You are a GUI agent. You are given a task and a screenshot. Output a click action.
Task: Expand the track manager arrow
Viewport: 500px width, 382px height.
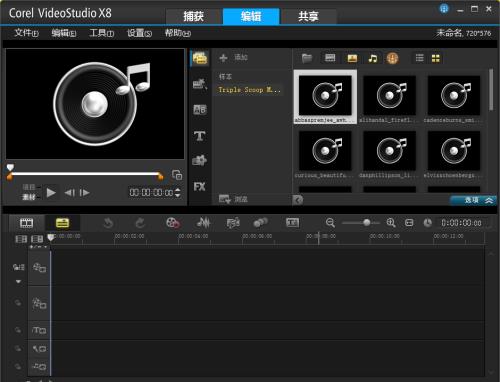tap(18, 282)
